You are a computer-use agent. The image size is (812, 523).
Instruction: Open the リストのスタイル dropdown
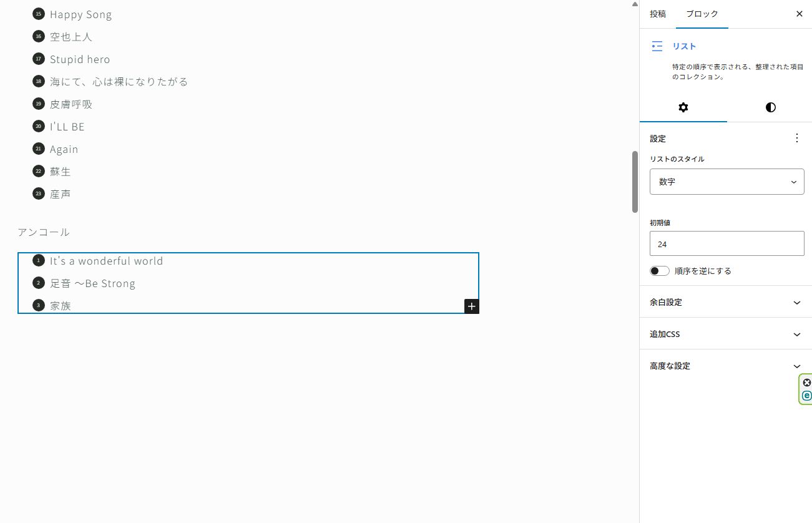pos(726,182)
